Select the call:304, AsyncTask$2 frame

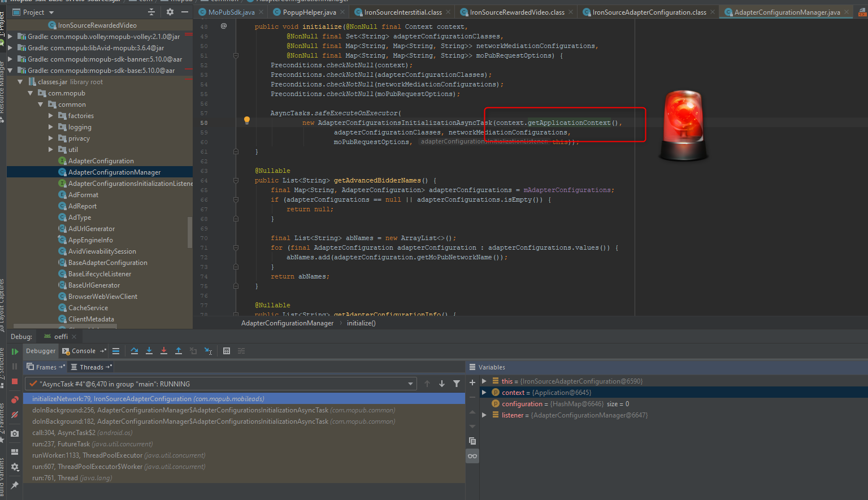tap(244, 433)
